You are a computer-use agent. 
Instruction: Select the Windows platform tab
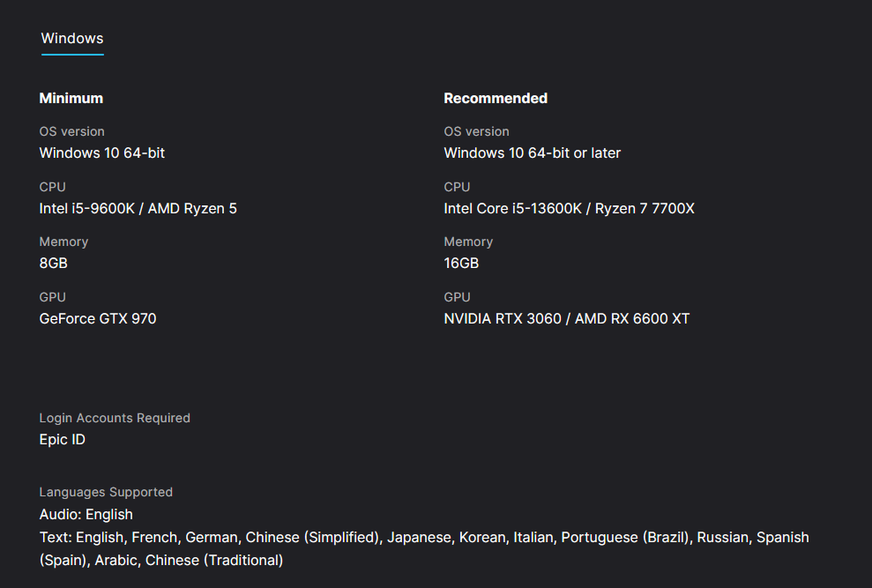72,39
